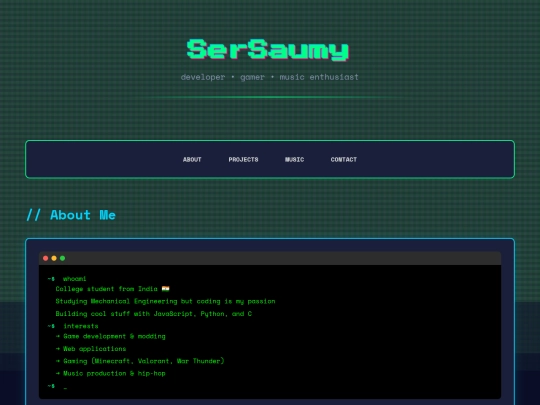Click the India flag emoji
The image size is (540, 405).
[x=166, y=289]
